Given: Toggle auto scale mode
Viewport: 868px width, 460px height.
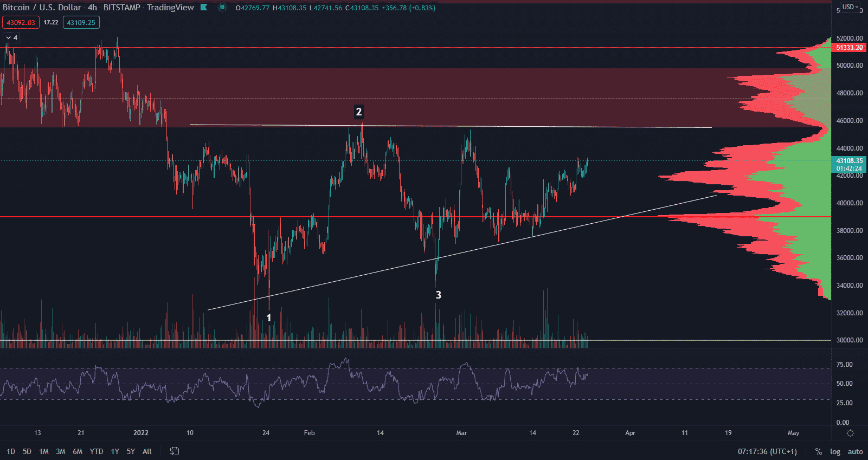Looking at the screenshot, I should click(x=855, y=451).
